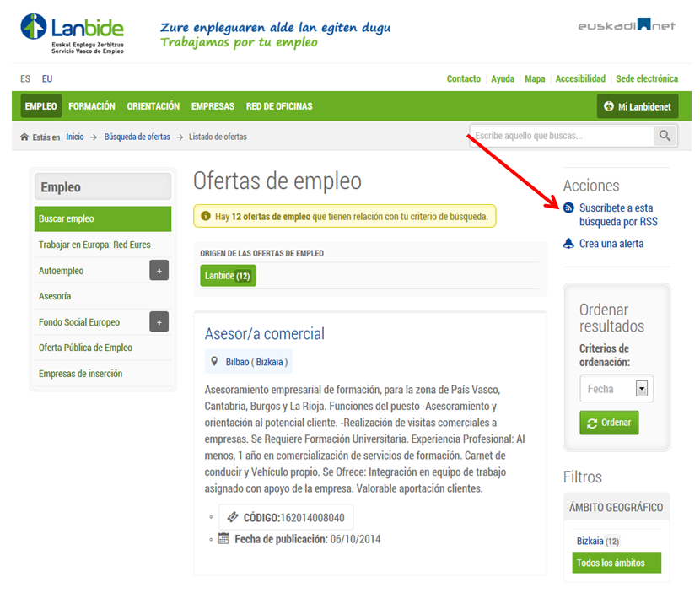The image size is (700, 593).
Task: Open Trabajar en Europa: Red Eures
Action: click(94, 245)
